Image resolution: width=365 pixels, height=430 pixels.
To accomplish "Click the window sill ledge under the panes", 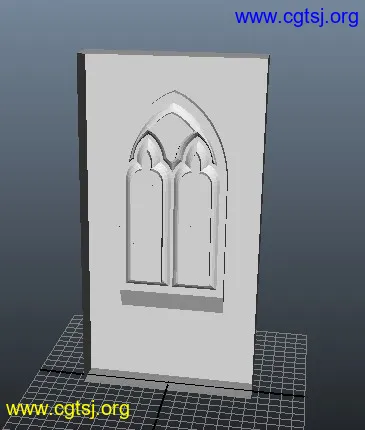I will [x=171, y=301].
